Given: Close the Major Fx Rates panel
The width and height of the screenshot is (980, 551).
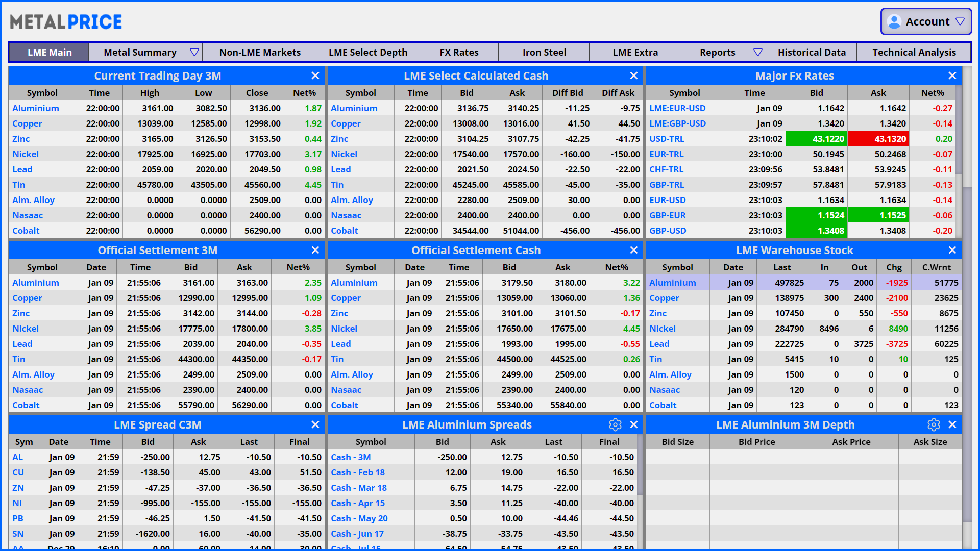Looking at the screenshot, I should click(x=952, y=76).
